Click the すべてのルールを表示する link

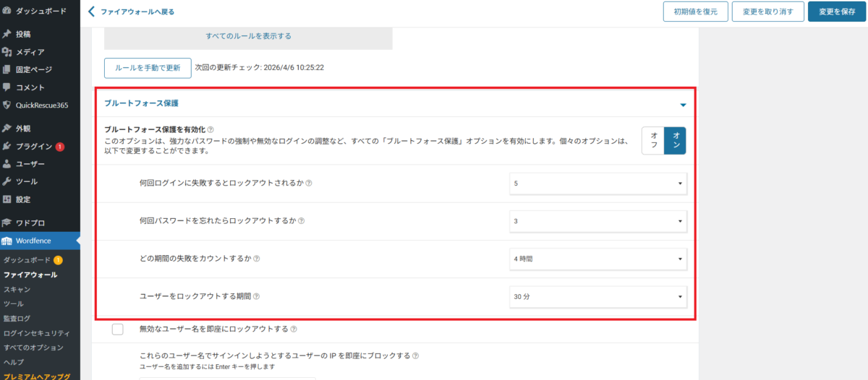point(248,35)
